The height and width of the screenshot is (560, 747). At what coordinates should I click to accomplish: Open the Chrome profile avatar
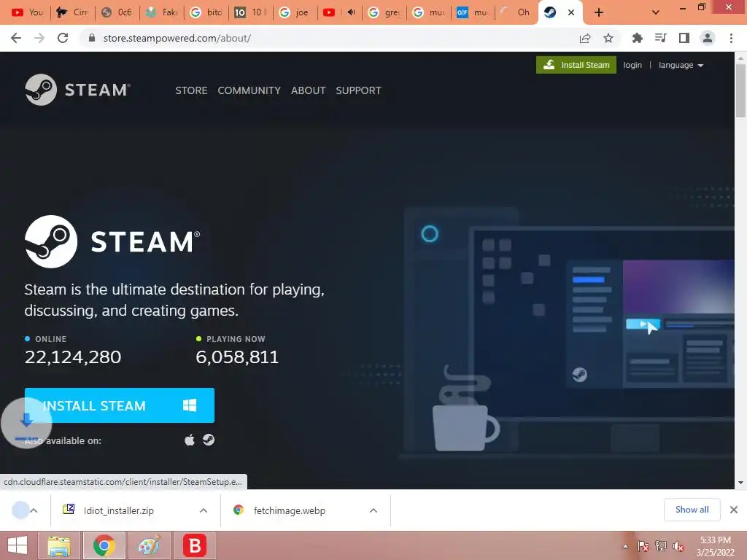[708, 38]
